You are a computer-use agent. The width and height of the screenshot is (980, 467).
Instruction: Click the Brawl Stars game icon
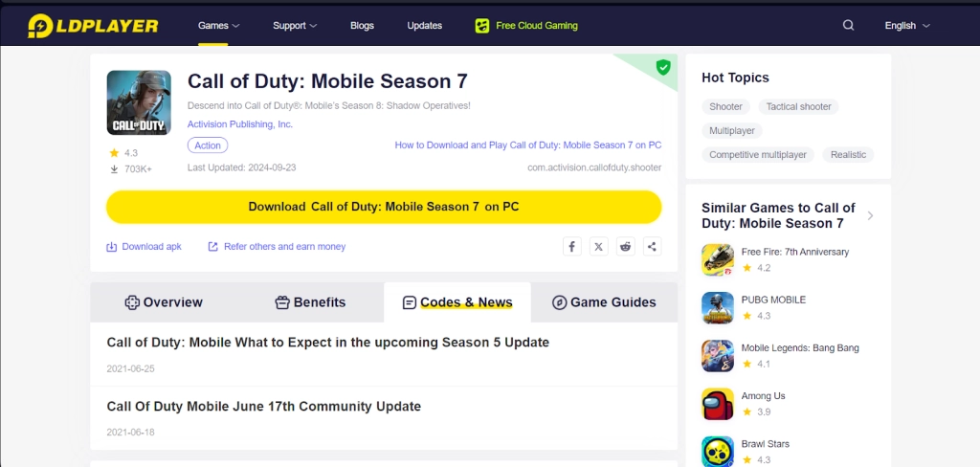coord(718,452)
